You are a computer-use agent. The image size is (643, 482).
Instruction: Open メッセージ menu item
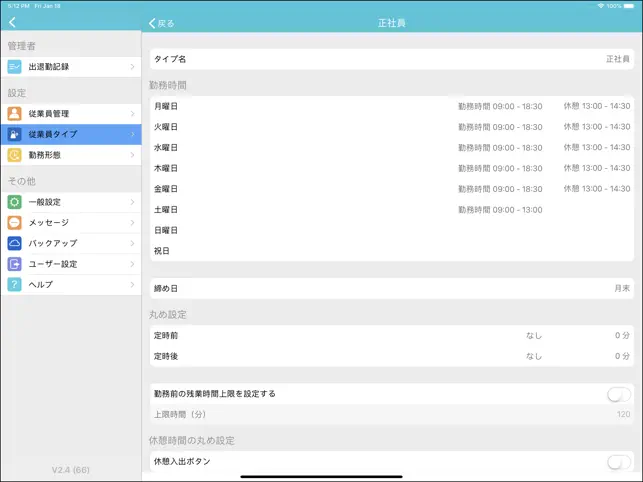tap(71, 222)
